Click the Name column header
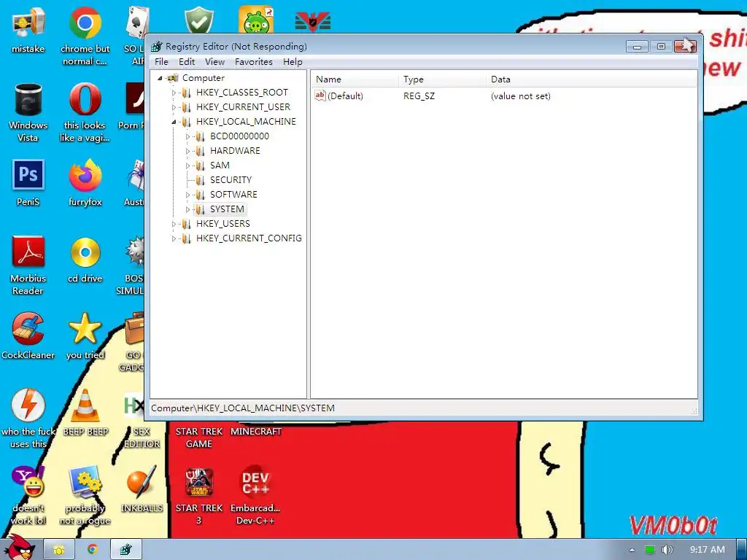Viewport: 747px width, 560px height. 355,79
